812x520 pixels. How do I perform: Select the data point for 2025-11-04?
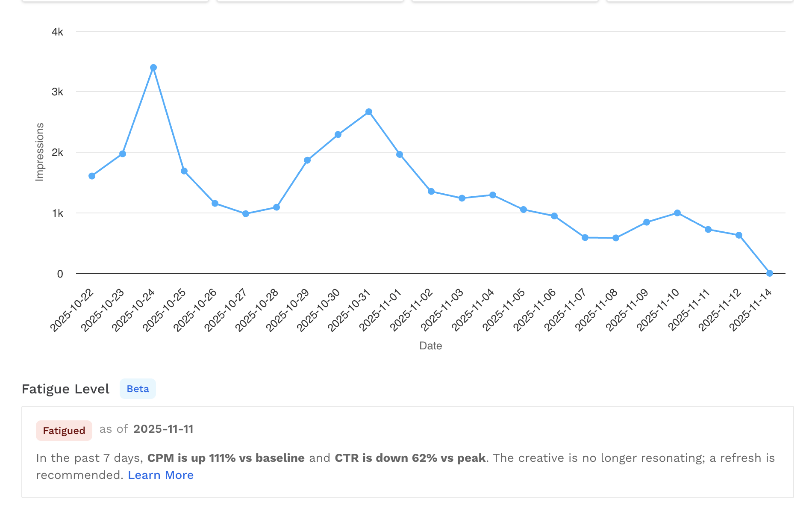(x=492, y=194)
